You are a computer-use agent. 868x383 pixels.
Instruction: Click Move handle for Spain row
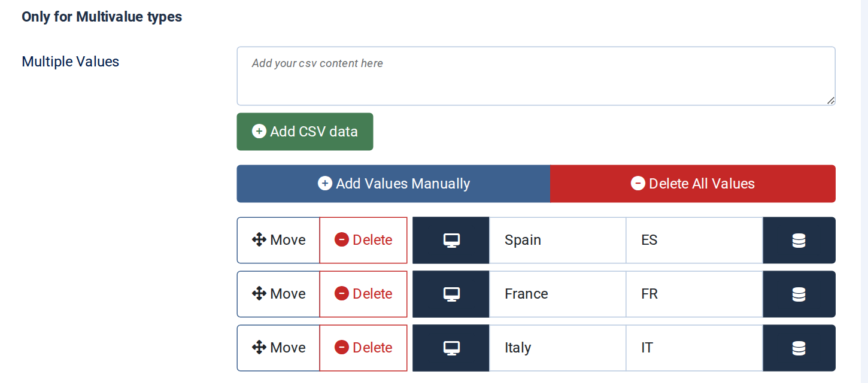point(278,240)
